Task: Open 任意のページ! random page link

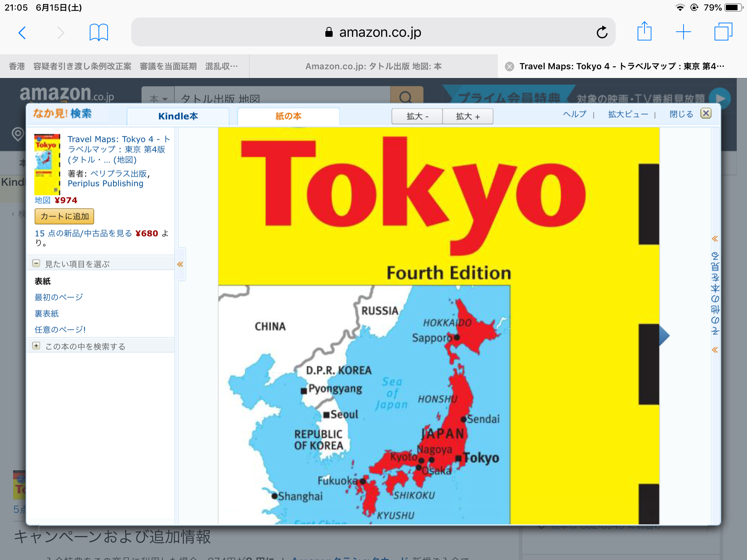Action: [x=60, y=330]
